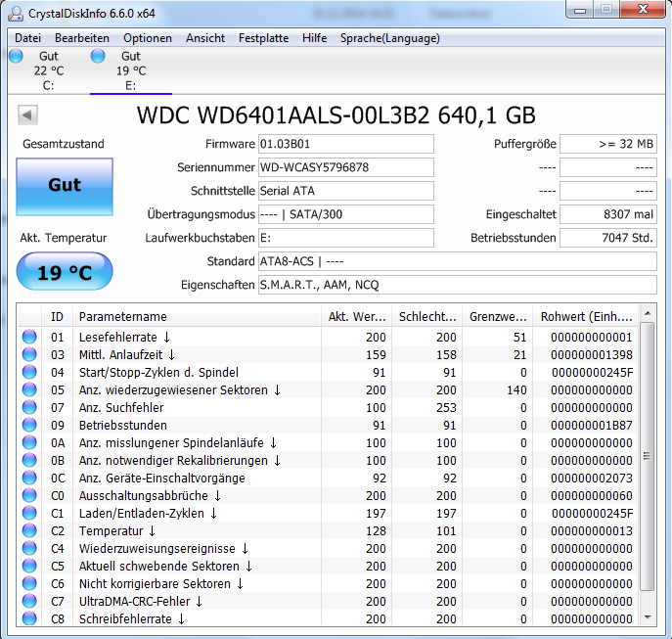Screen dimensions: 672x639
Task: Click status orb for Nicht korrigierbare Sektoren row
Action: [29, 583]
